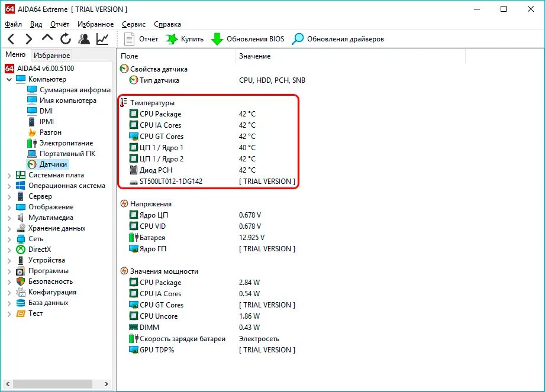Select the Конфигурация tree item
545x392 pixels.
coord(52,292)
